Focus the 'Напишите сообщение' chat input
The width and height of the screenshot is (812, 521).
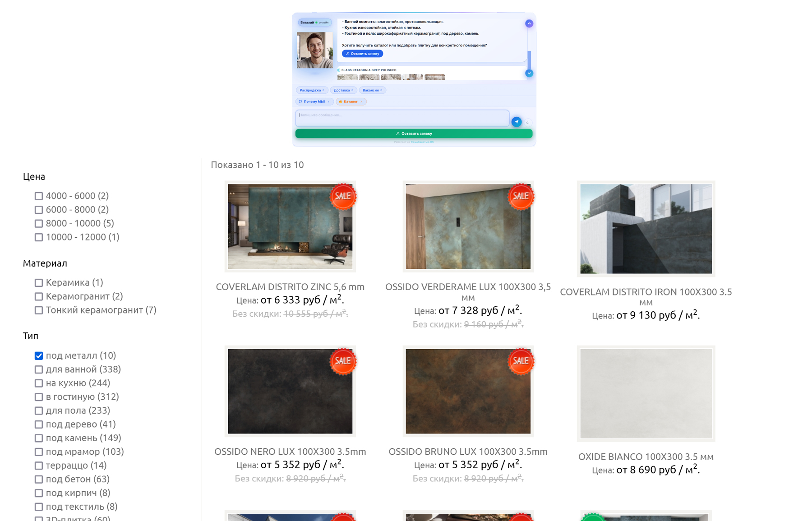(402, 118)
